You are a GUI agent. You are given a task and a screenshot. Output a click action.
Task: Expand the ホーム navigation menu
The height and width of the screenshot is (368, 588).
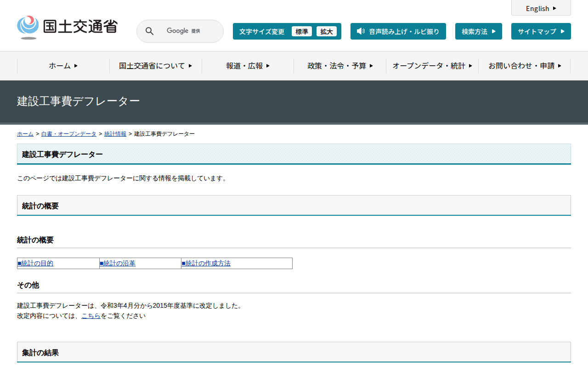pyautogui.click(x=63, y=66)
